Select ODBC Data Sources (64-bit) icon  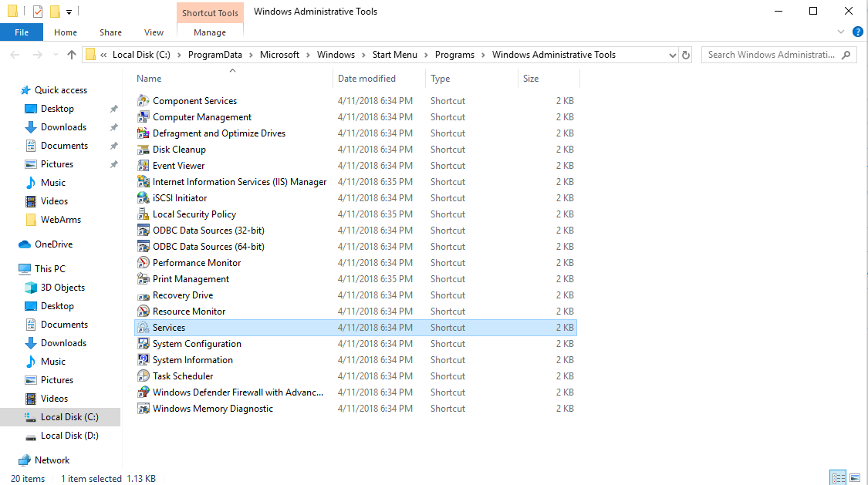(144, 247)
